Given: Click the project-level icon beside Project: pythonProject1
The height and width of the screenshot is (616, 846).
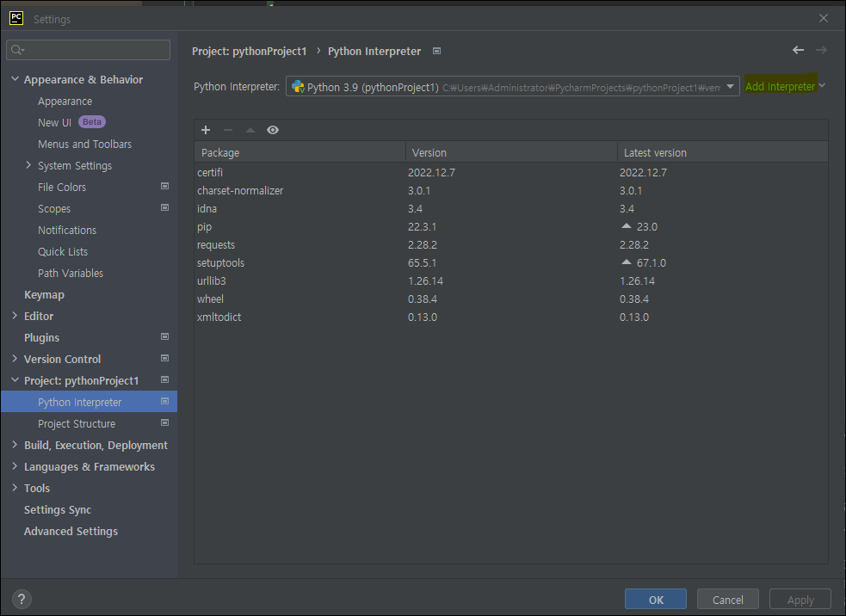Looking at the screenshot, I should tap(165, 379).
